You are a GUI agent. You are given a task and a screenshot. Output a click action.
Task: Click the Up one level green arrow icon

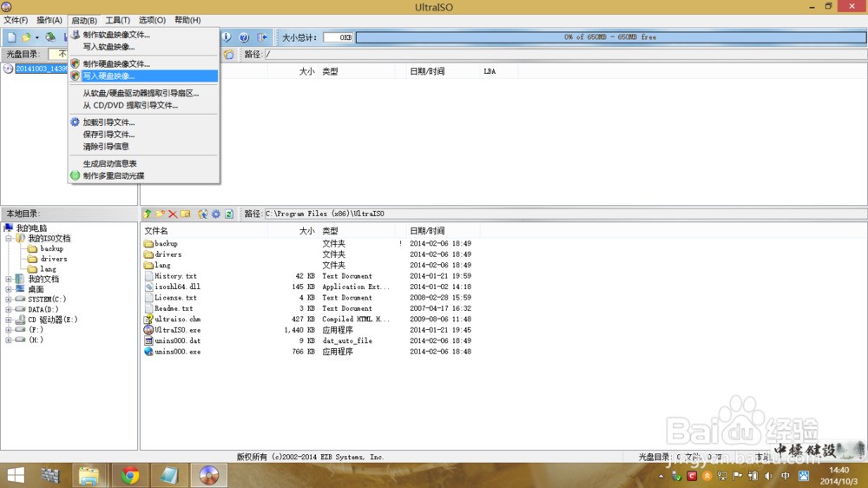click(148, 214)
